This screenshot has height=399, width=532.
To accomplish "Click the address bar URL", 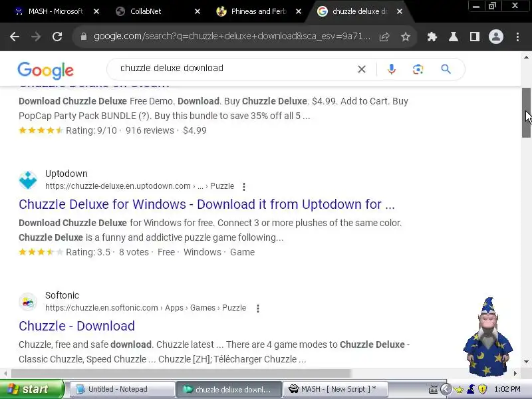I will tap(232, 37).
